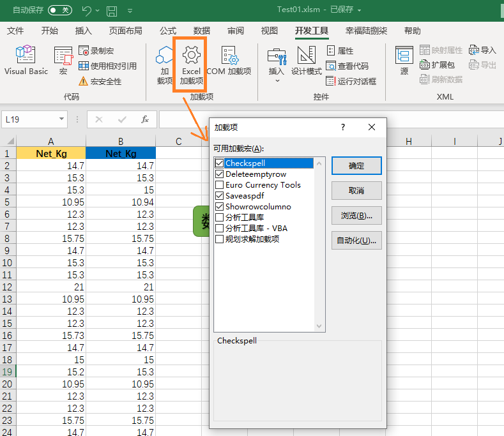Screen dimensions: 504x436
Task: Uncheck the Deleteemptyrow add-in
Action: (x=220, y=174)
